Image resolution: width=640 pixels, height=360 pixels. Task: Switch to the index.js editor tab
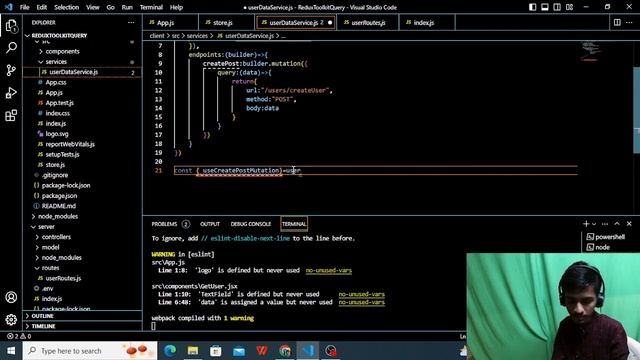pos(427,22)
